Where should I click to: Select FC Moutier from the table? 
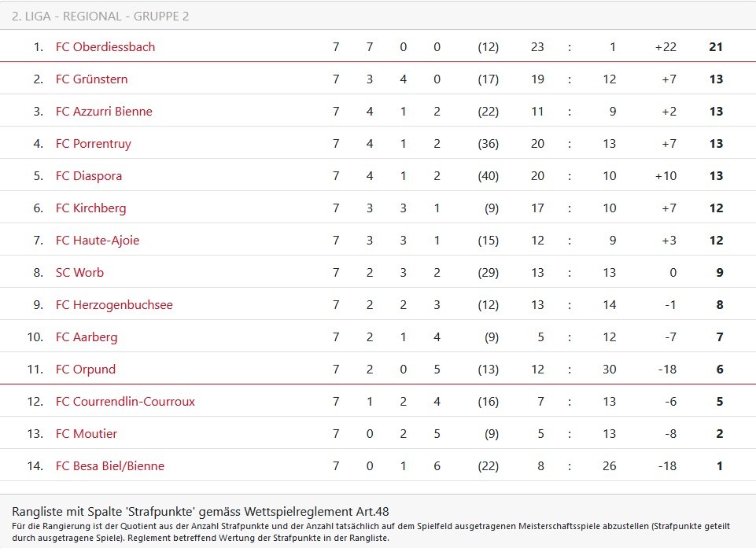pos(87,434)
